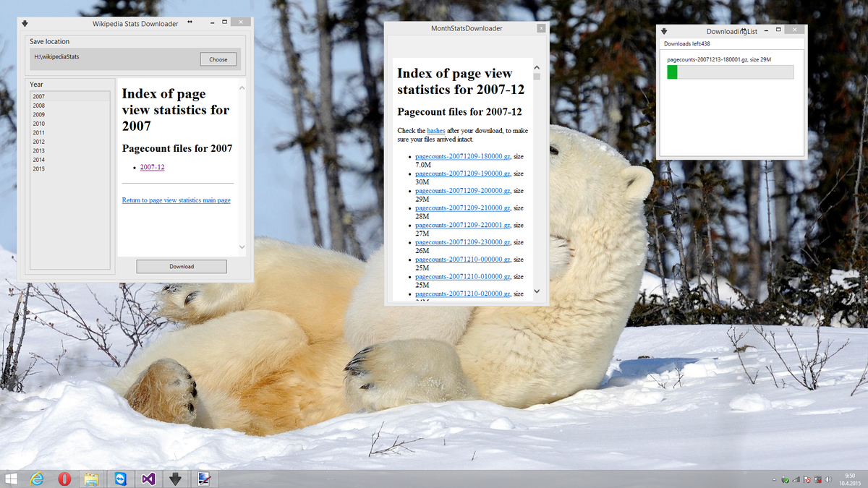Viewport: 868px width, 488px height.
Task: Open File Explorer from the taskbar
Action: click(x=91, y=479)
